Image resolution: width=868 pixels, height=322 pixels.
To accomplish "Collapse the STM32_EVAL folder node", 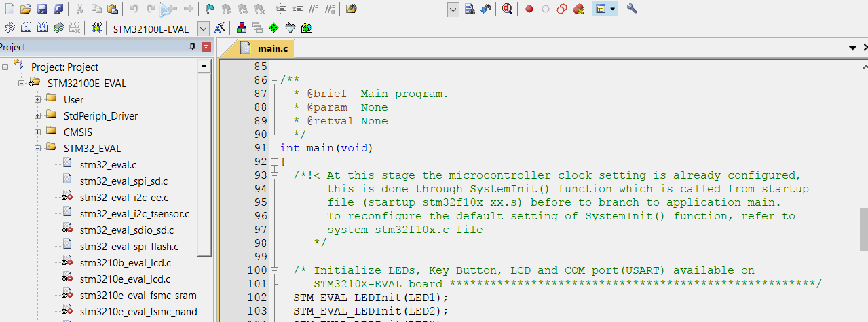I will pyautogui.click(x=38, y=148).
